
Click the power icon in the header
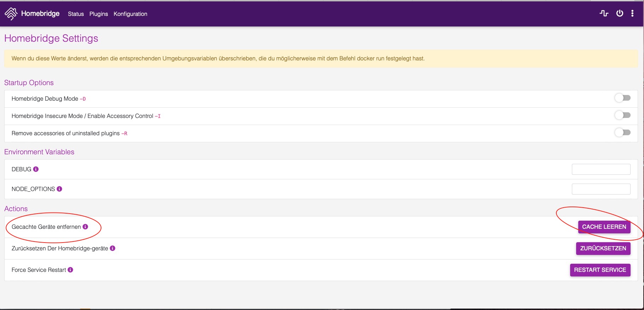pos(620,13)
